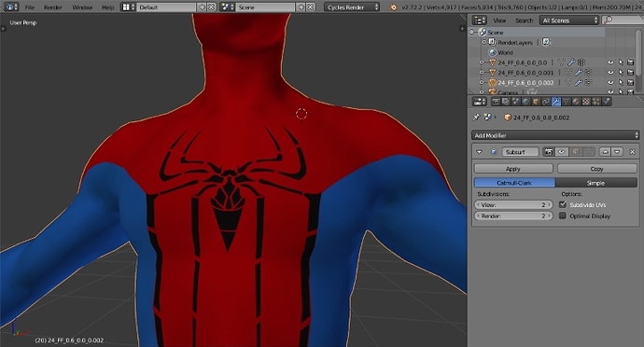644x347 pixels.
Task: Open the outliner View menu
Action: (x=499, y=21)
